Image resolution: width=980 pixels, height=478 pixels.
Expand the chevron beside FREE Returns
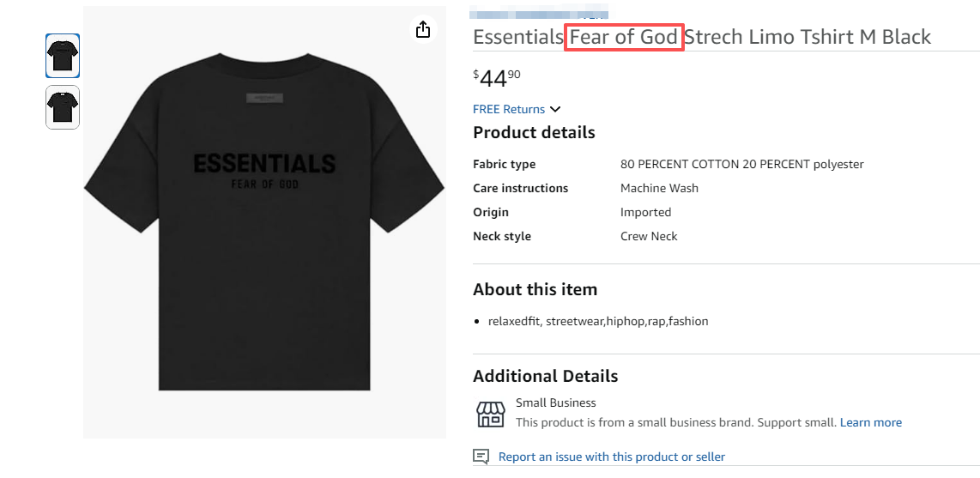pyautogui.click(x=555, y=109)
